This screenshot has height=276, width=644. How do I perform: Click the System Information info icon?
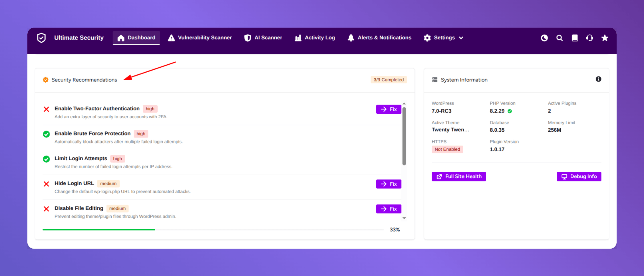click(x=599, y=79)
